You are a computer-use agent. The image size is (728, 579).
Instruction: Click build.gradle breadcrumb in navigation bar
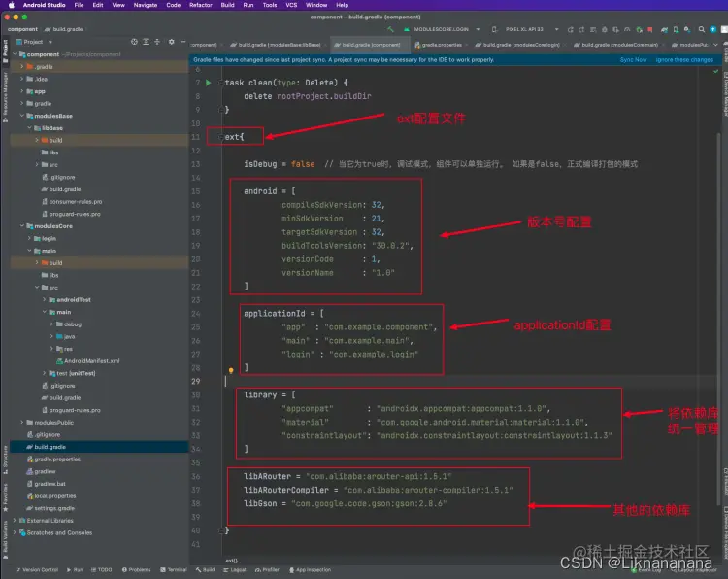coord(64,29)
